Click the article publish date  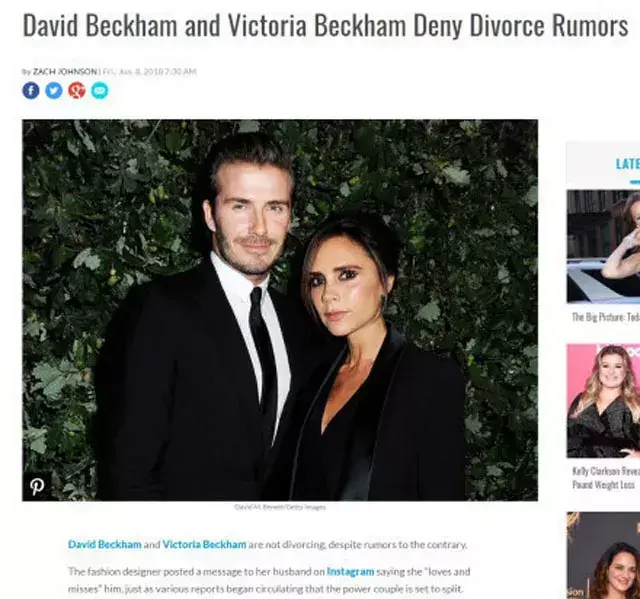pyautogui.click(x=149, y=71)
